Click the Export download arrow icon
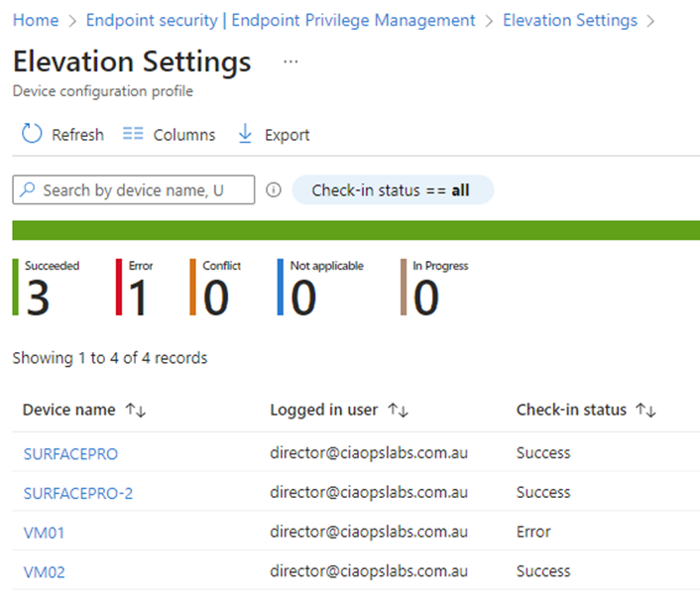The height and width of the screenshot is (611, 700). point(246,135)
